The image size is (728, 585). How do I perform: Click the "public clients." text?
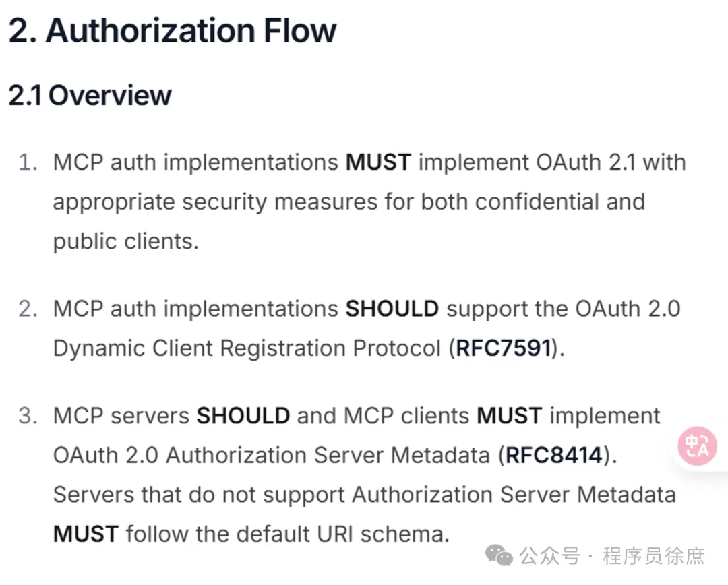click(x=126, y=241)
